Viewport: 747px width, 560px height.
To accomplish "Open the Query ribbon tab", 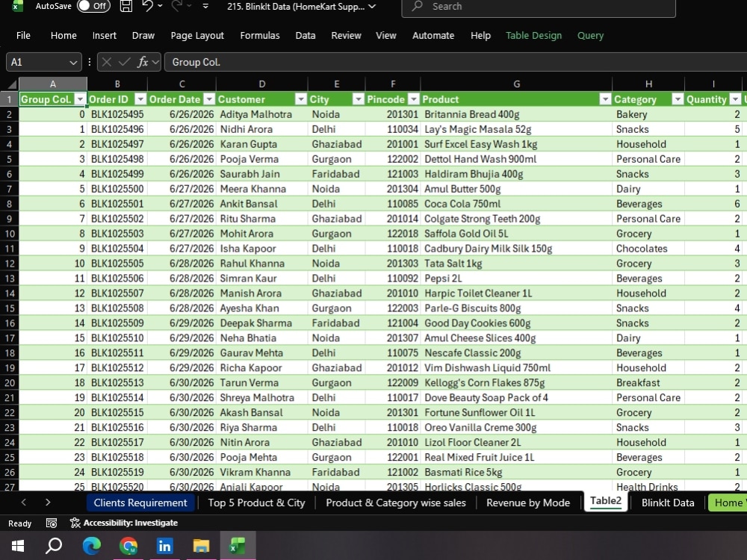I will pos(590,35).
